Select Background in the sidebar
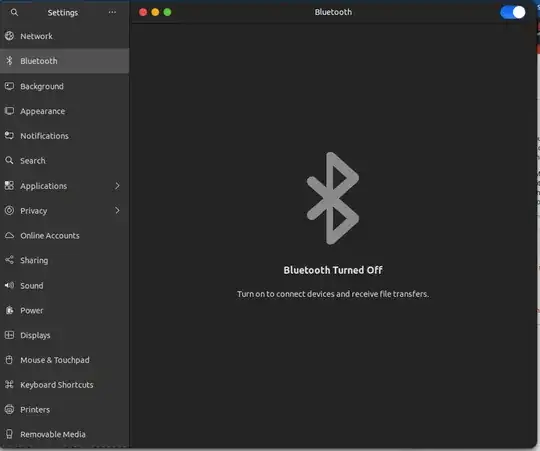The image size is (540, 451). (65, 86)
